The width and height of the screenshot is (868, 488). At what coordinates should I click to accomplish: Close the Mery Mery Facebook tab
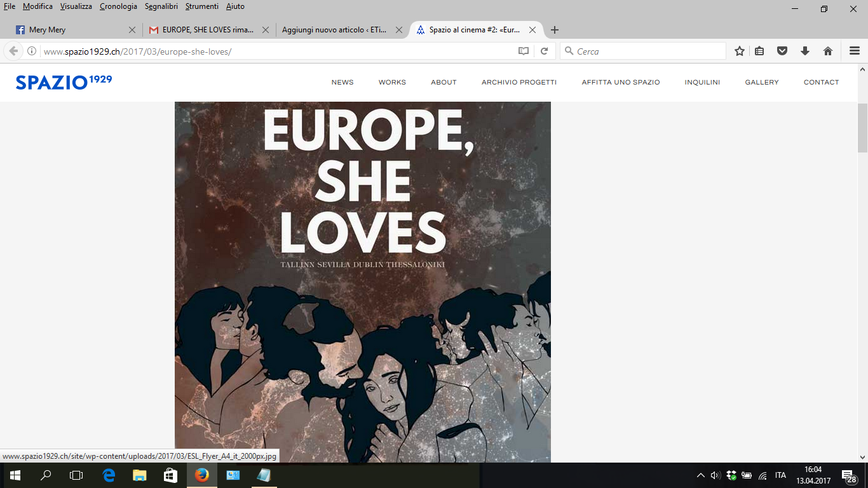click(132, 30)
